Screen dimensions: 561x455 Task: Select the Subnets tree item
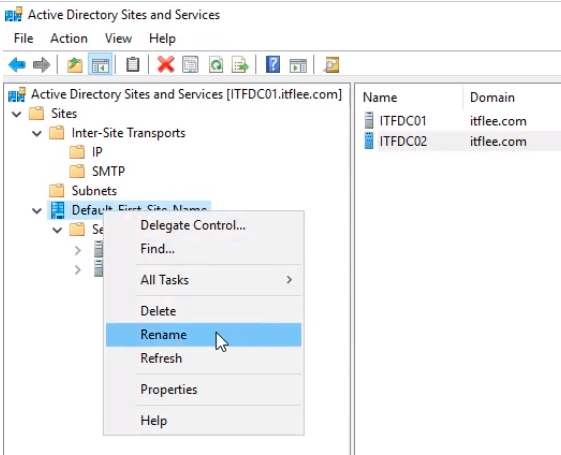pyautogui.click(x=94, y=191)
